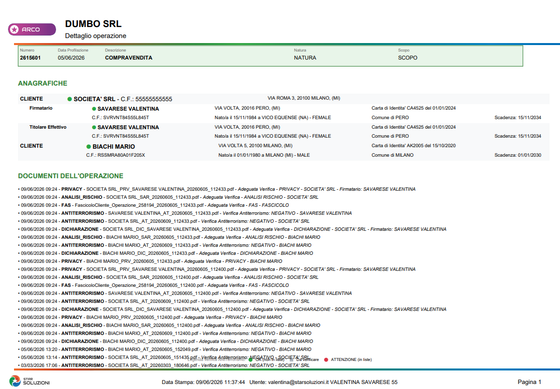Click green status dot beside BIACHI MARIO
The image size is (560, 389).
89,146
